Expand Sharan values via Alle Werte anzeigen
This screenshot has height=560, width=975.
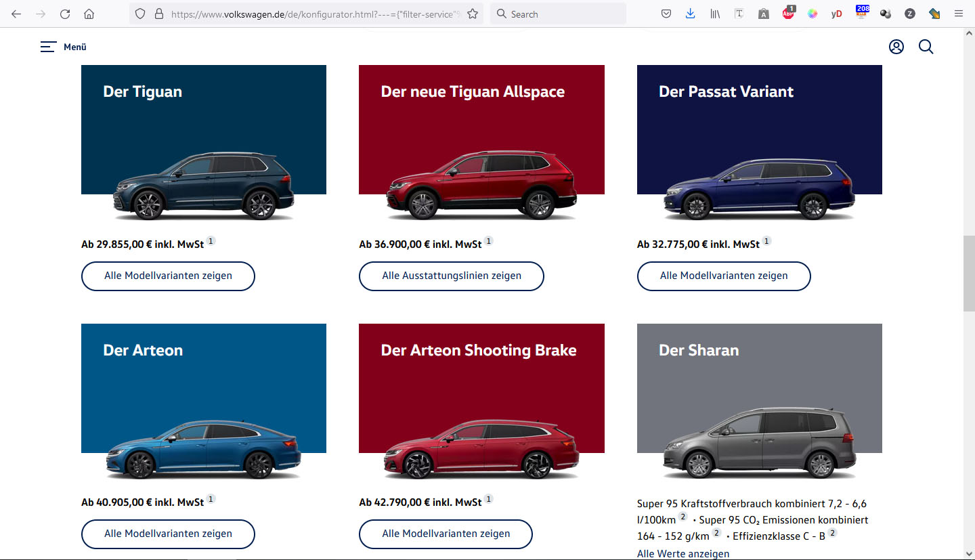click(x=682, y=553)
